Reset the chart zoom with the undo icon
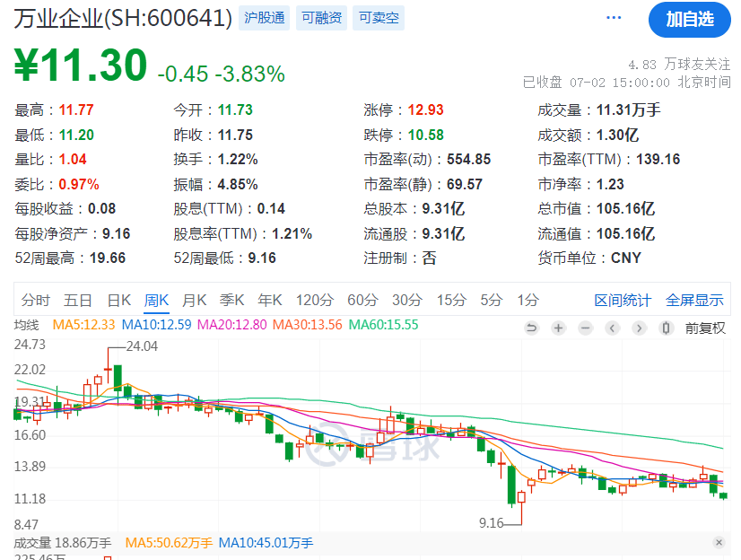Screen dimensions: 741x560 coord(531,327)
